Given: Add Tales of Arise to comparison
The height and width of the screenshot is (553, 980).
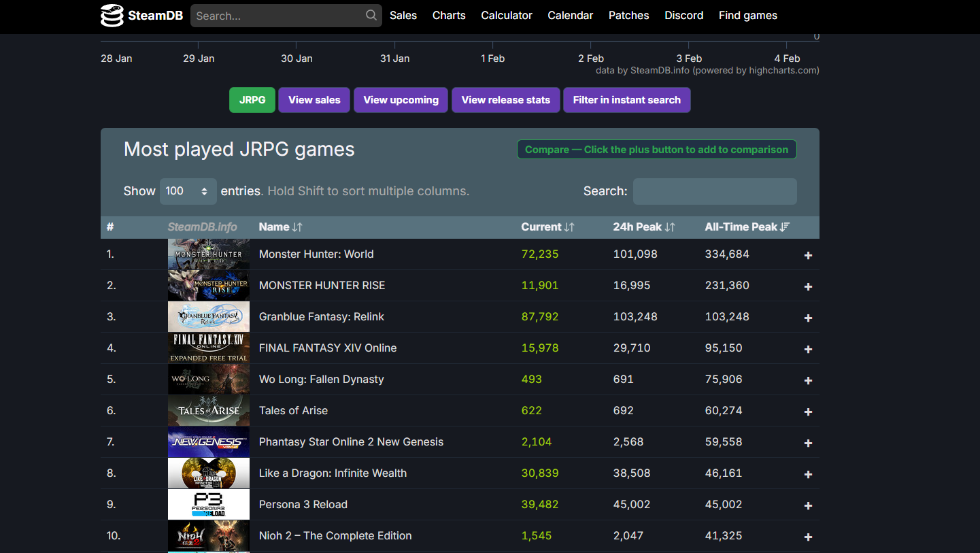Looking at the screenshot, I should pyautogui.click(x=808, y=412).
